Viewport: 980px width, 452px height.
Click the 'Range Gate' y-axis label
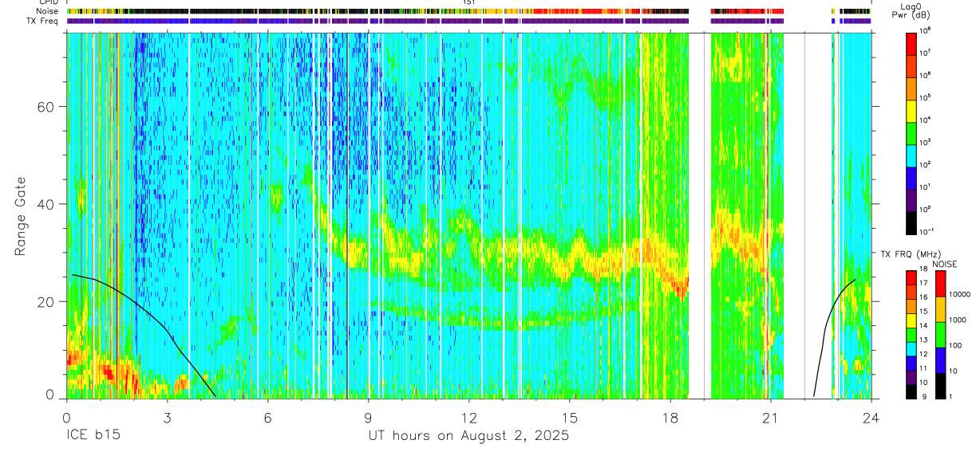(21, 216)
